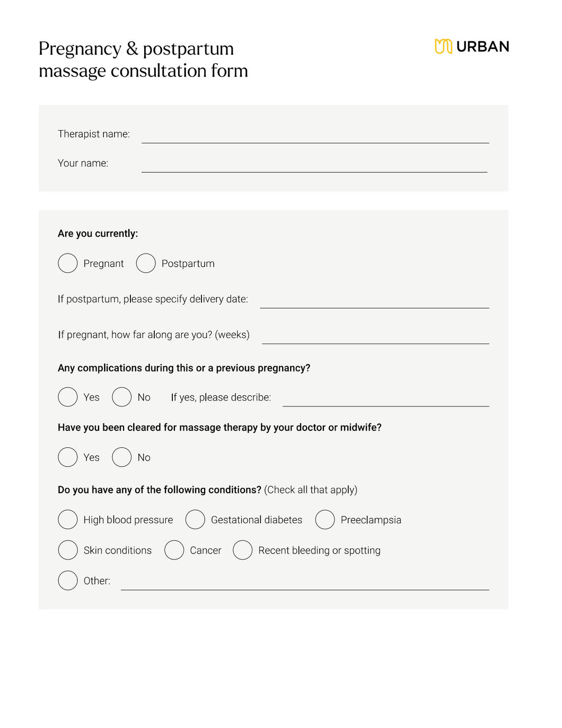Click the Your name field
The image size is (562, 728).
click(314, 166)
